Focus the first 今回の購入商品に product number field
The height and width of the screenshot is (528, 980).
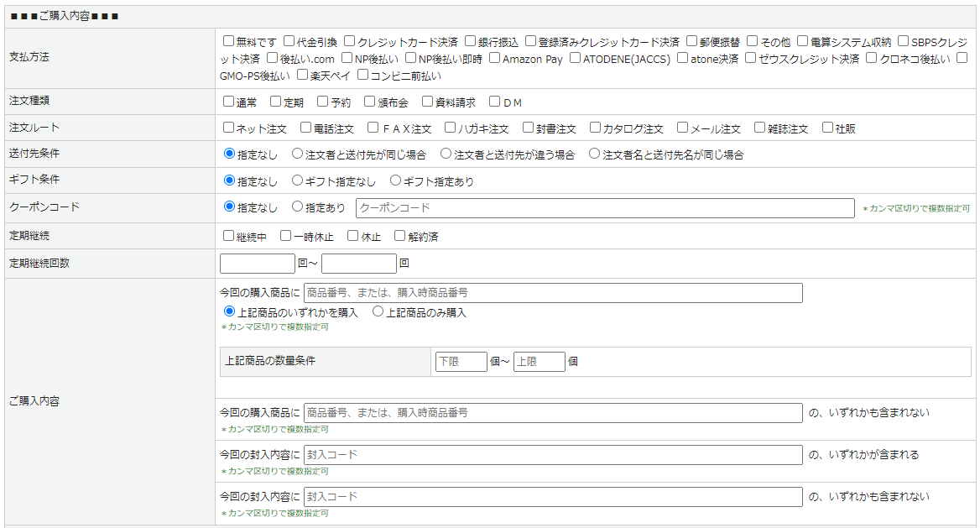[552, 293]
